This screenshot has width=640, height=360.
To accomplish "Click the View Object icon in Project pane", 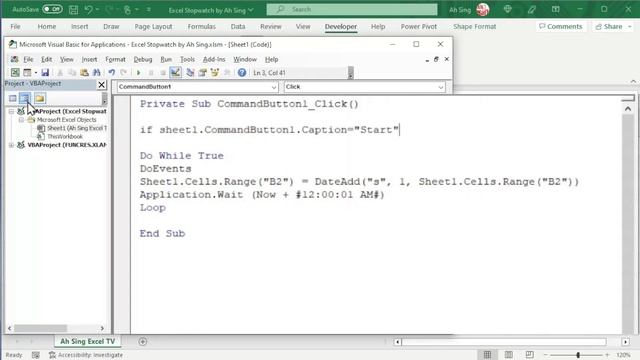I will [25, 98].
